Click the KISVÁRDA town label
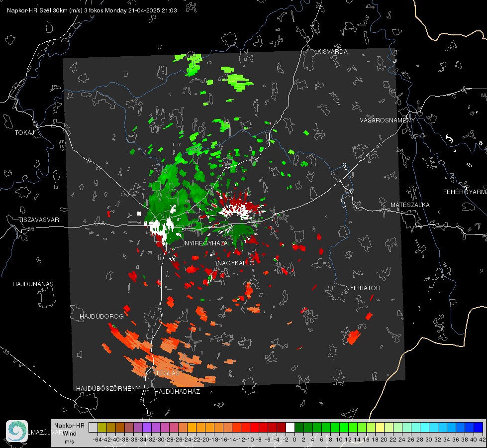Screen dimensions: 487x448 click(x=332, y=52)
